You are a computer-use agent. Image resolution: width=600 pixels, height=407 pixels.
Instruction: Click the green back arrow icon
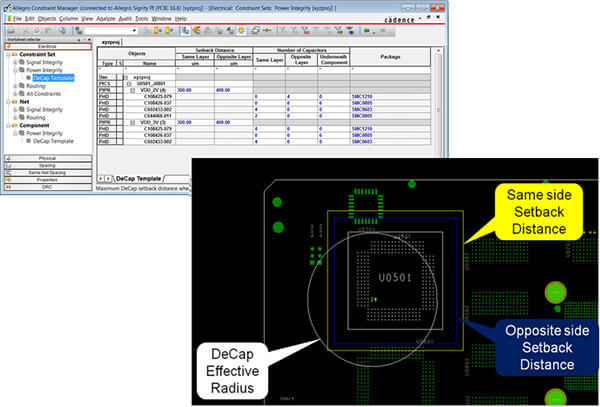(x=367, y=31)
